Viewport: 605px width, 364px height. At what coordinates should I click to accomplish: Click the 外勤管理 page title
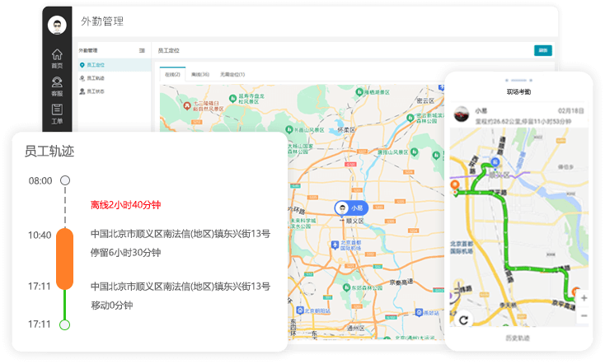[102, 21]
